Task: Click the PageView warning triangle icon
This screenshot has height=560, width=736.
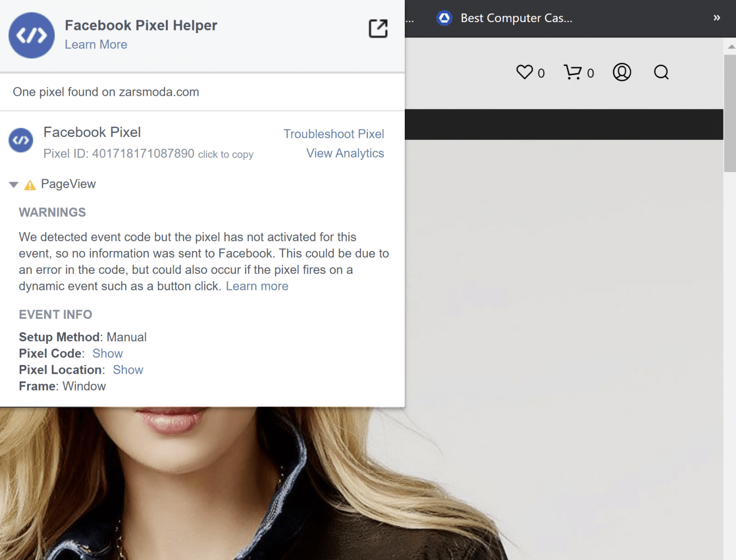Action: pyautogui.click(x=30, y=185)
